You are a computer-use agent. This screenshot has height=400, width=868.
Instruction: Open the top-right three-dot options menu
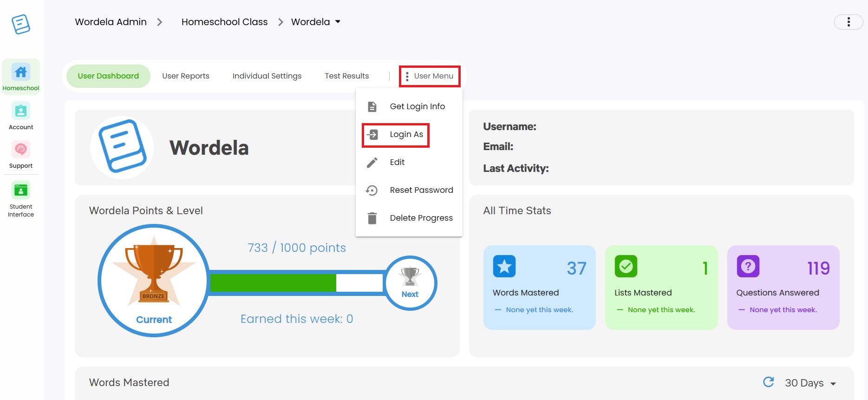point(848,22)
